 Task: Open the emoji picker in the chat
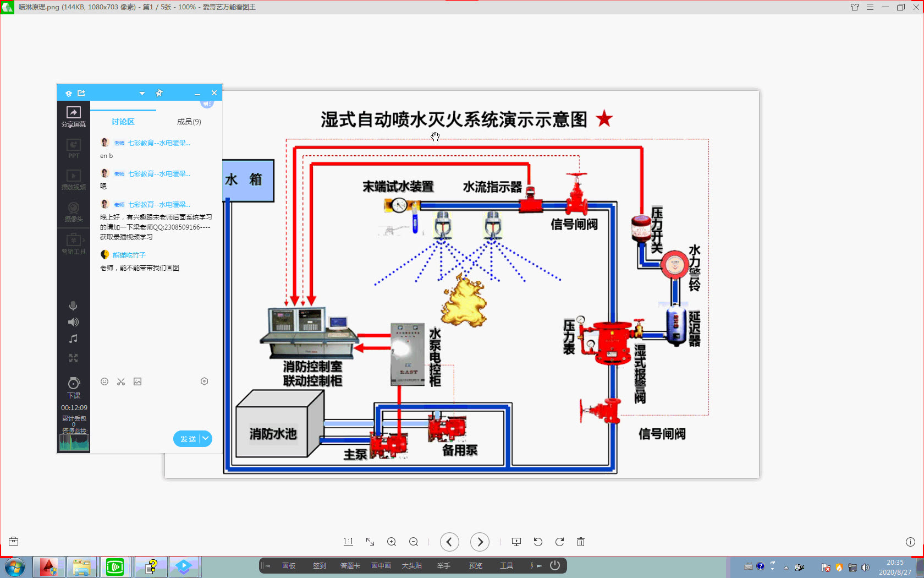tap(105, 381)
